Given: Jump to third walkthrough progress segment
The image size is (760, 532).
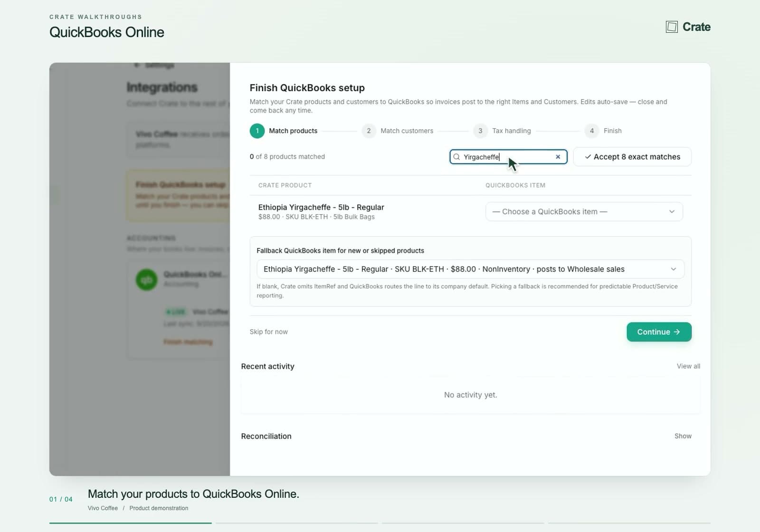Looking at the screenshot, I should (x=463, y=523).
